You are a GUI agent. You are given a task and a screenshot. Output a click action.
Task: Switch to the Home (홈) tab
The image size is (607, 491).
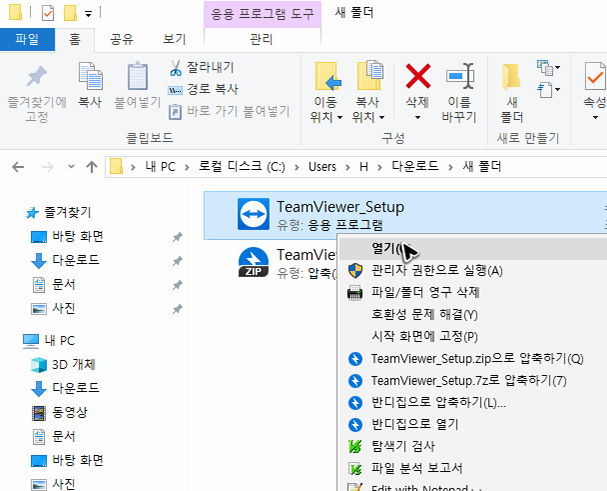(75, 39)
